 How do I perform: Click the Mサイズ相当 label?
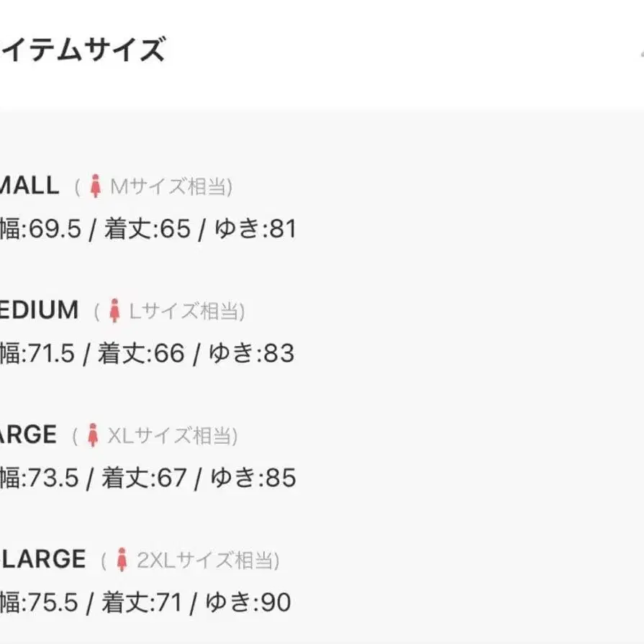(x=170, y=188)
